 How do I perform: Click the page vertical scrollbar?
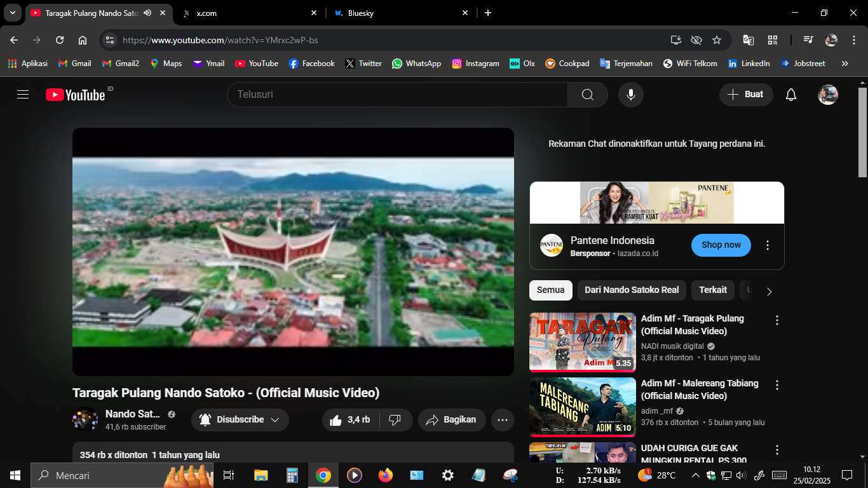862,132
